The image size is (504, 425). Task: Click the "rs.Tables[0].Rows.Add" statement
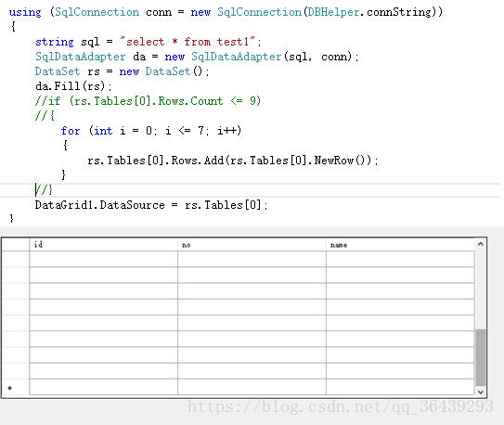coord(233,161)
